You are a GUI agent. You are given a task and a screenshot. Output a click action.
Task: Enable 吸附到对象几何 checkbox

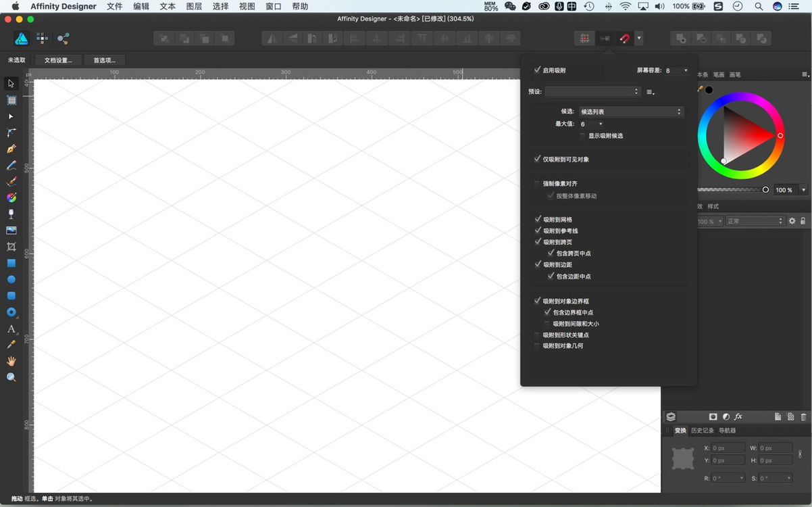tap(538, 346)
